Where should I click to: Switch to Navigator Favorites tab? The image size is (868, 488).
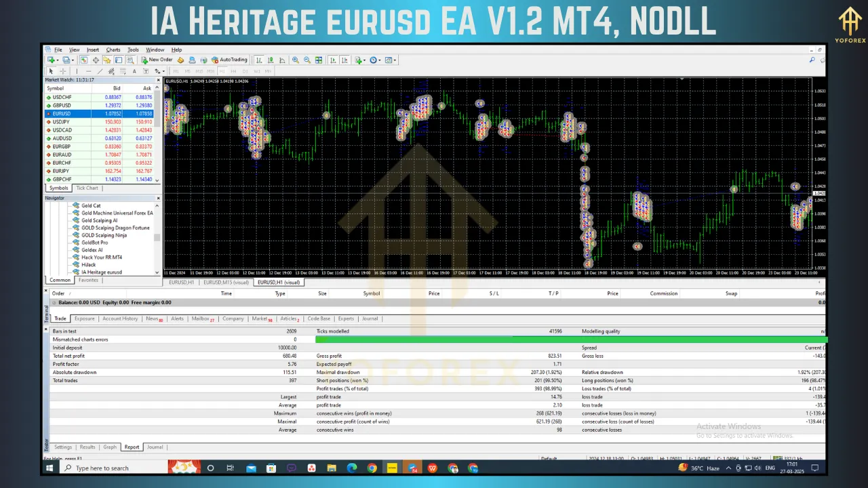(x=88, y=280)
